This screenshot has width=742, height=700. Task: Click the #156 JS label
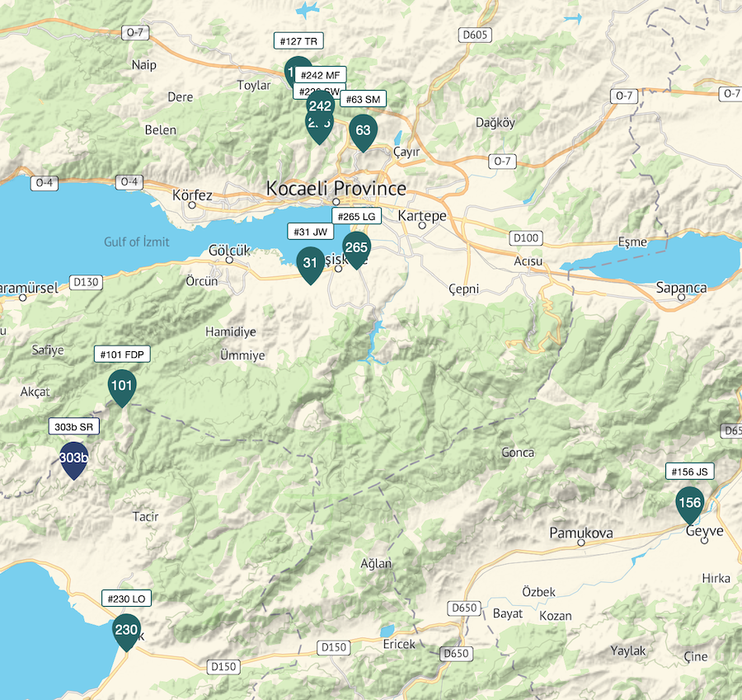click(689, 472)
